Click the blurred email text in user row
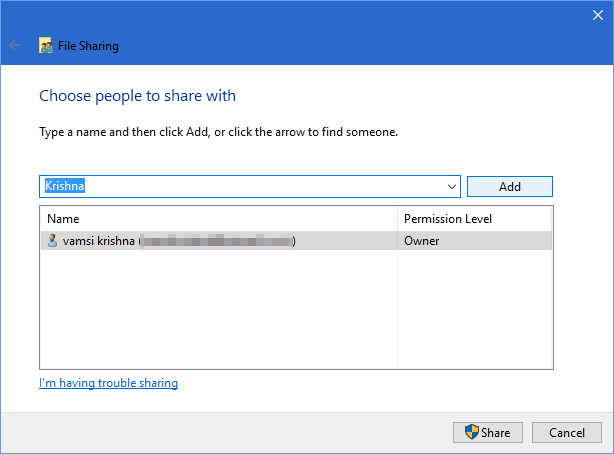614x454 pixels. click(216, 241)
